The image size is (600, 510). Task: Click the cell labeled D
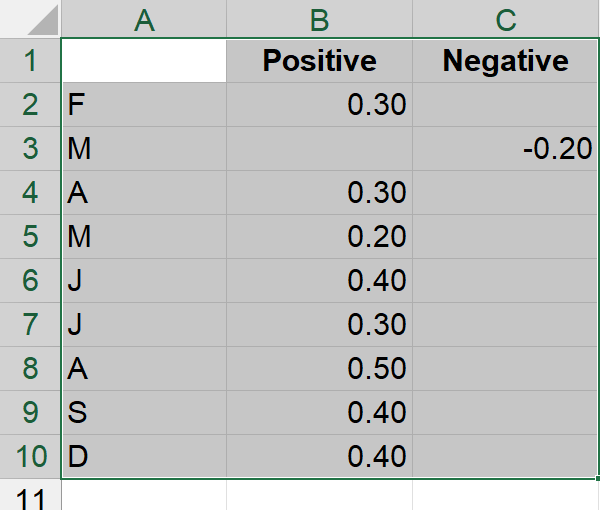point(144,457)
